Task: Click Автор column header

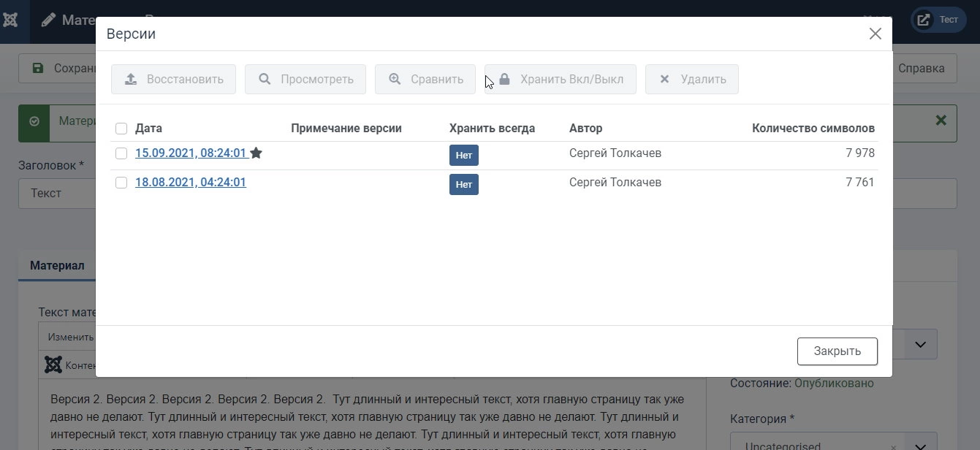Action: click(586, 129)
